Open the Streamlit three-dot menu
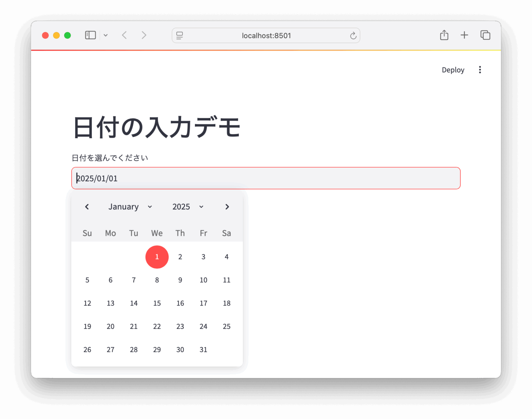Image resolution: width=532 pixels, height=419 pixels. 480,70
